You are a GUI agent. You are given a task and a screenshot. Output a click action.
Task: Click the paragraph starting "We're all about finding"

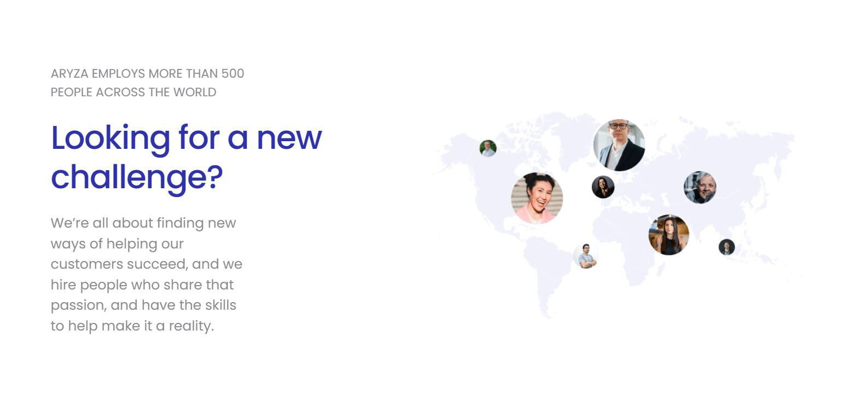click(x=147, y=274)
